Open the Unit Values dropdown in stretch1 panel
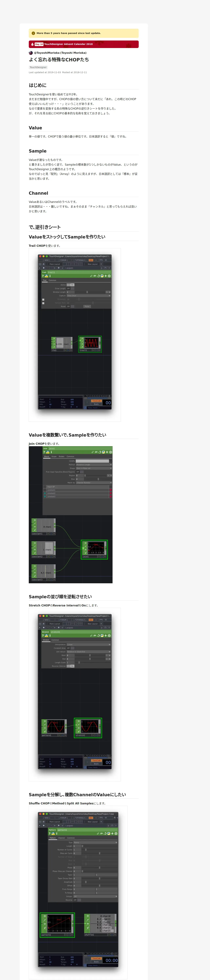210x980 pixels. tap(89, 652)
